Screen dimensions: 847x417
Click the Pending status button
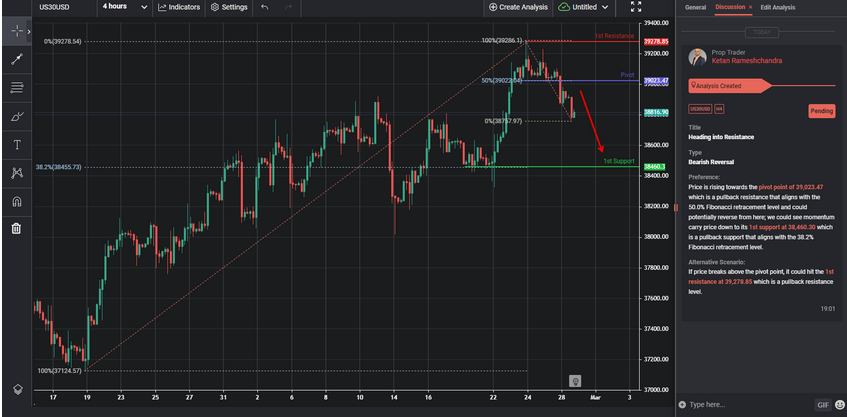point(822,111)
